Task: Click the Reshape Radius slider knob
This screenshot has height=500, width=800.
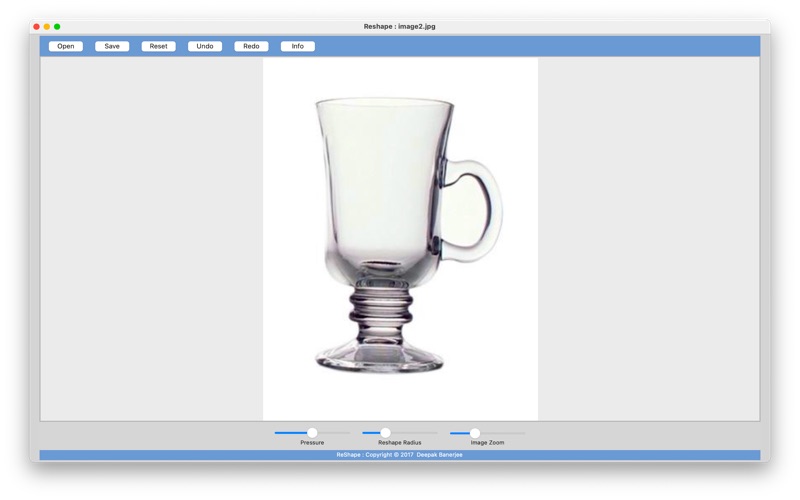Action: pos(386,433)
